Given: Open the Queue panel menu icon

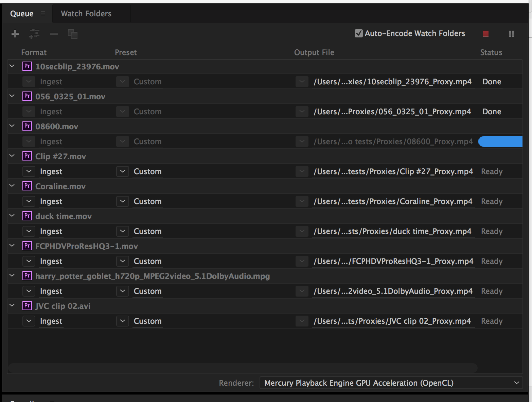Looking at the screenshot, I should click(43, 14).
